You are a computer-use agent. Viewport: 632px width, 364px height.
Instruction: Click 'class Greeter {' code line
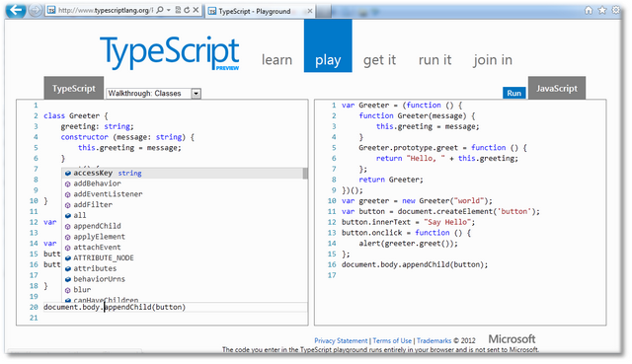pos(76,116)
